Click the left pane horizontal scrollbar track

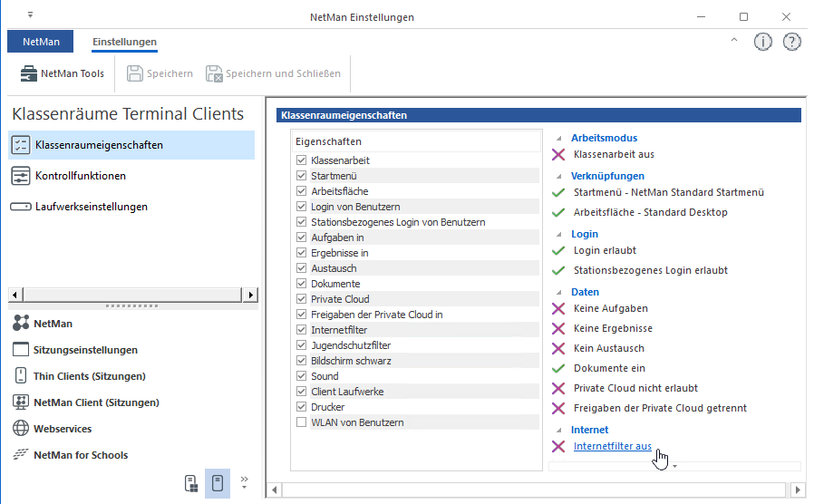pyautogui.click(x=132, y=295)
